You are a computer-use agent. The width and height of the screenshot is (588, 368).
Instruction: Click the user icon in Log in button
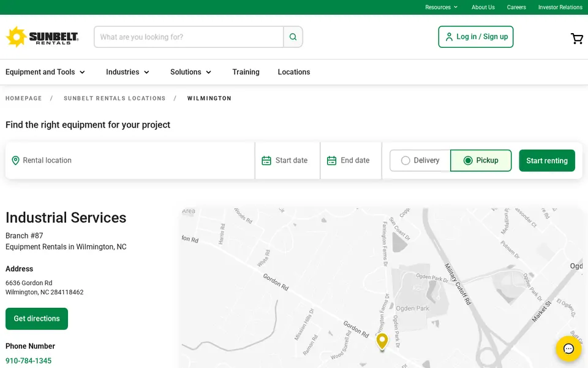pyautogui.click(x=448, y=37)
